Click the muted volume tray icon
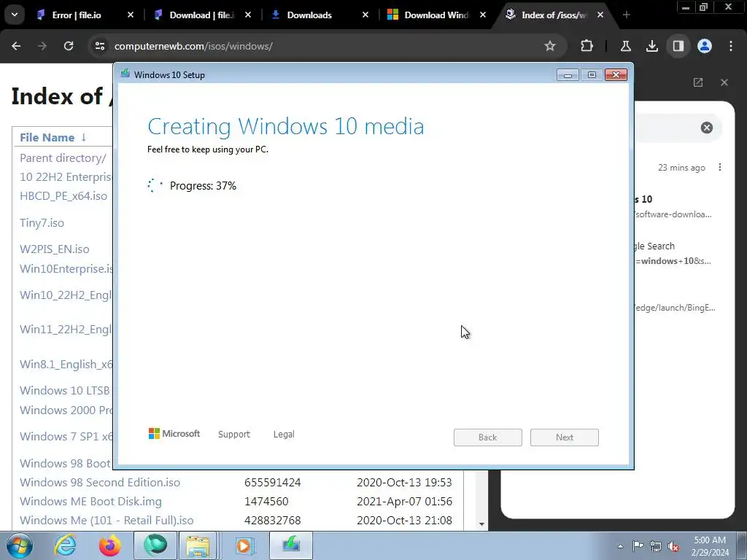This screenshot has width=747, height=560. point(673,546)
